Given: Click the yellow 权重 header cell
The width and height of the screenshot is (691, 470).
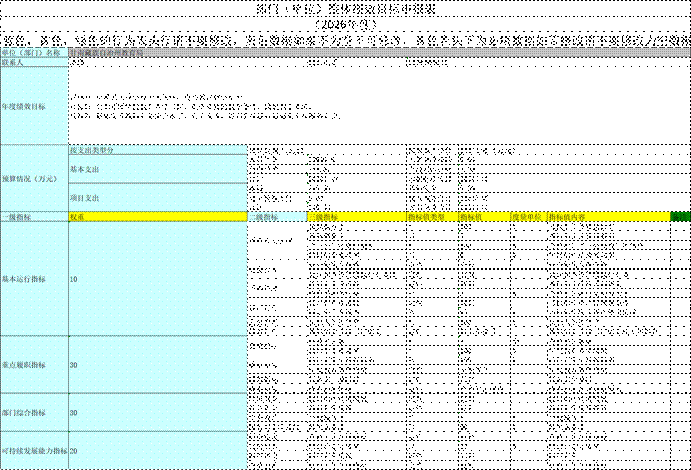Looking at the screenshot, I should click(157, 217).
